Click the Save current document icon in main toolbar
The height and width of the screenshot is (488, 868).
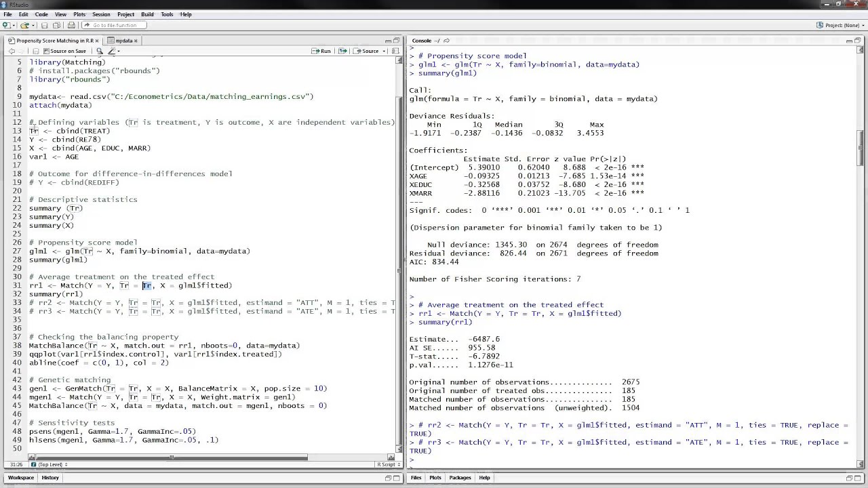click(x=45, y=25)
